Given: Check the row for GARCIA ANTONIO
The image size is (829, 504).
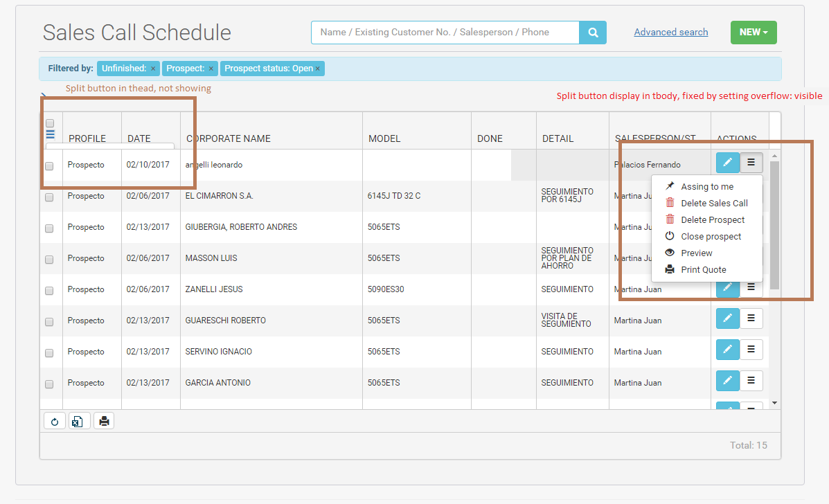Looking at the screenshot, I should click(49, 384).
